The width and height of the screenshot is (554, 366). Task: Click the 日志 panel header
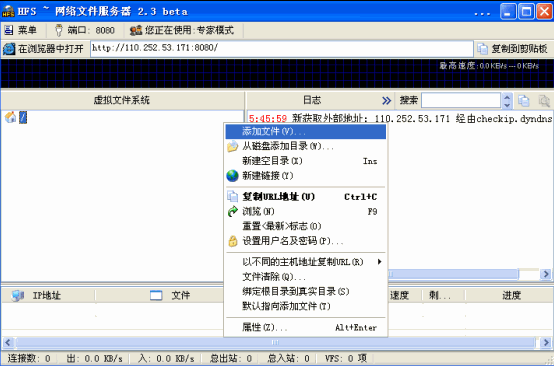[x=312, y=100]
